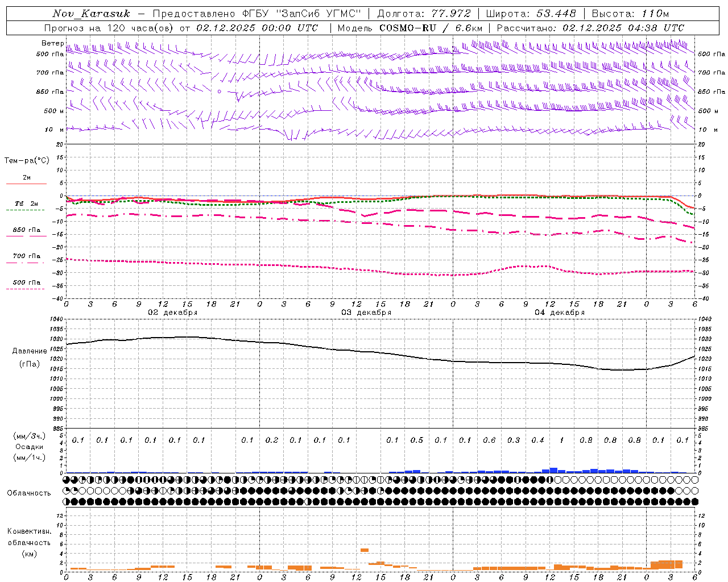Select the 'Широта: 53.448' latitude text

(x=531, y=14)
